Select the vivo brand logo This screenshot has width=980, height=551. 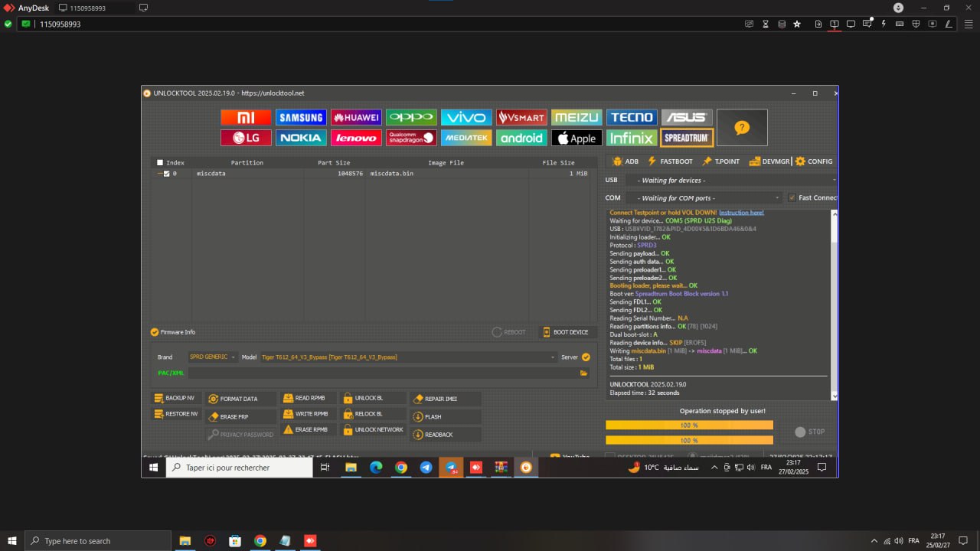click(466, 117)
